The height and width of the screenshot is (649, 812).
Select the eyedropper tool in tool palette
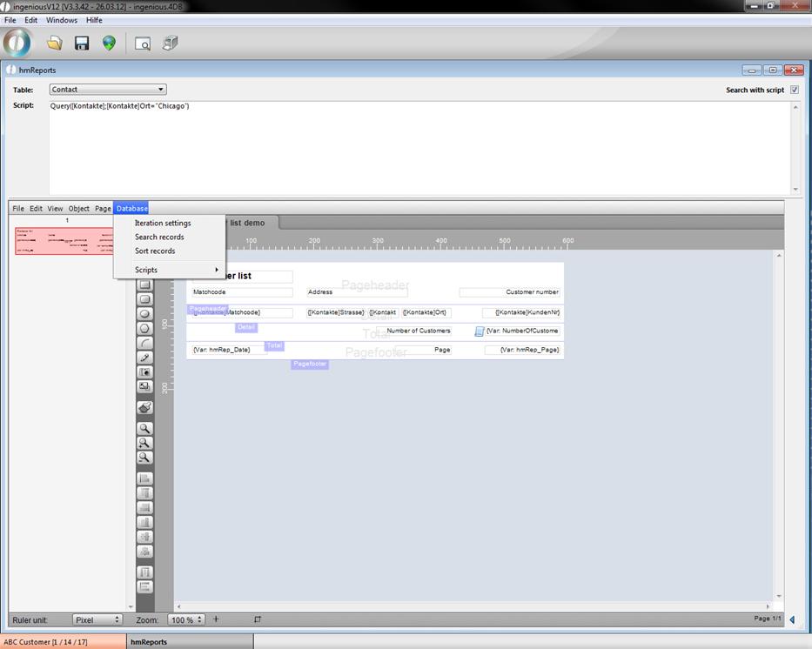pyautogui.click(x=145, y=358)
